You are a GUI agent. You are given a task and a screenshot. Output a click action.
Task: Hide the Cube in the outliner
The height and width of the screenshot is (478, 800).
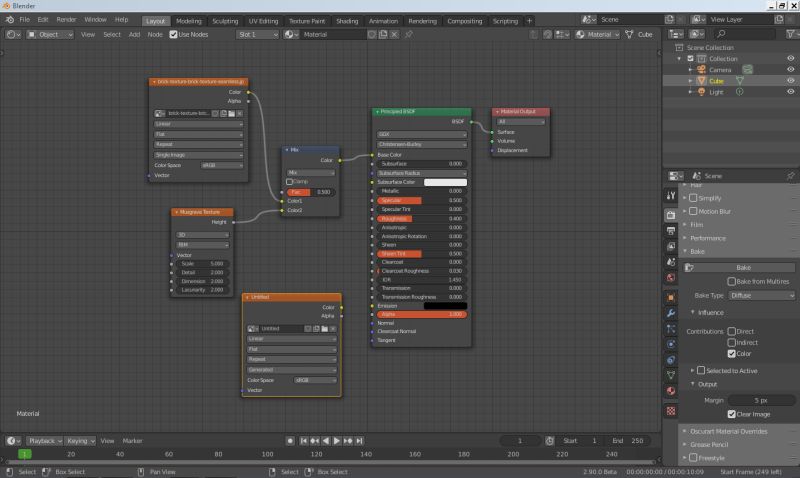(790, 81)
